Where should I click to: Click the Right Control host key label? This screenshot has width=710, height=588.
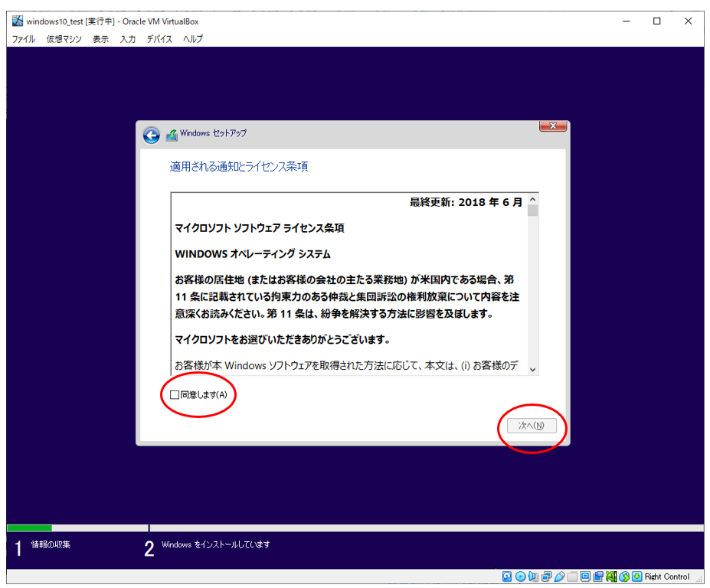[x=667, y=577]
